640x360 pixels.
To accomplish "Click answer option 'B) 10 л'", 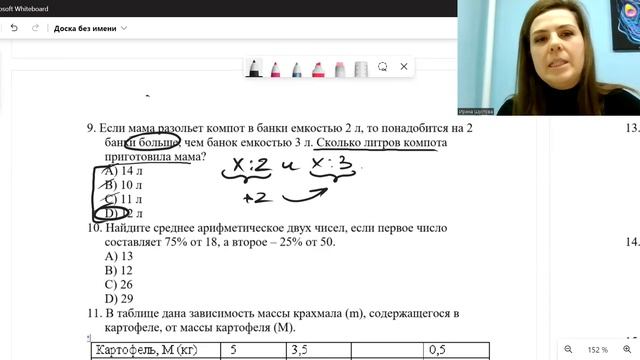I will (123, 185).
